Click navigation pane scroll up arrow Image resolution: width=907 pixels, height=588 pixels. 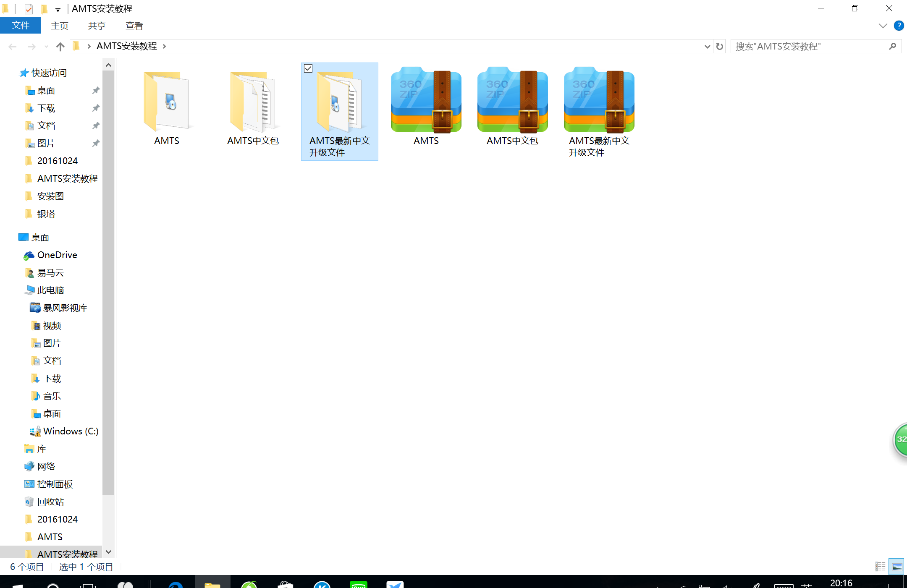point(108,65)
